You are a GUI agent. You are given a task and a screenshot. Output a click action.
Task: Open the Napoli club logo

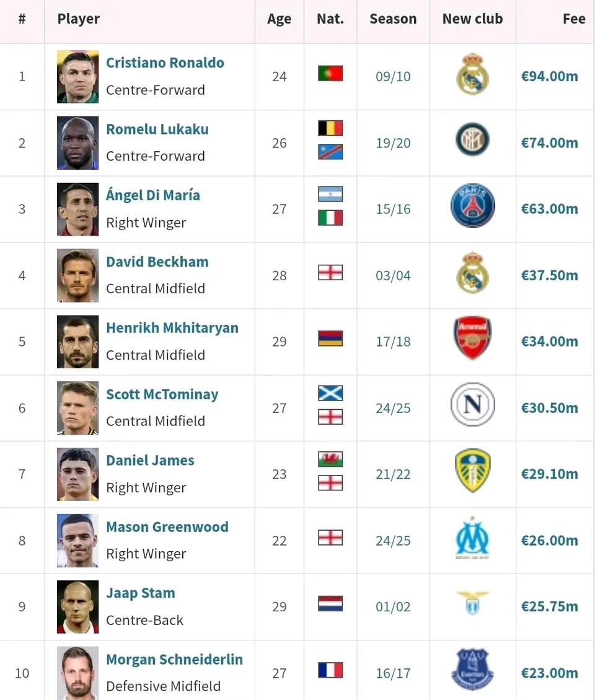[472, 404]
